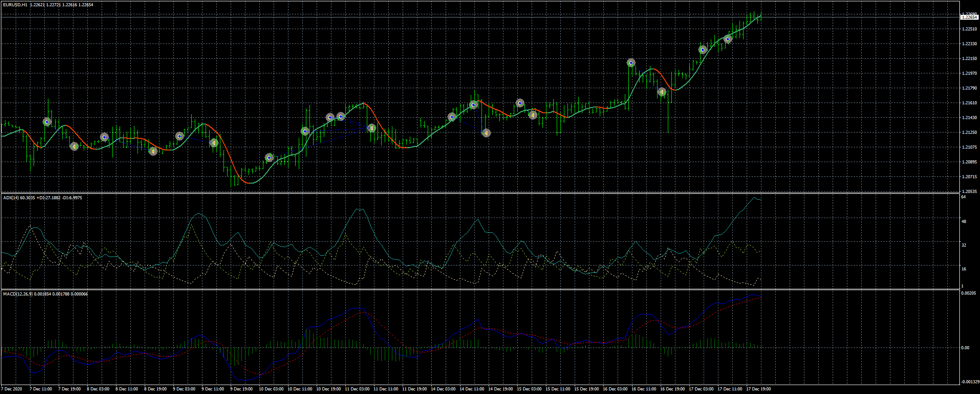Click the blue entry arrow just after 9 Dec 03:00

[x=180, y=136]
